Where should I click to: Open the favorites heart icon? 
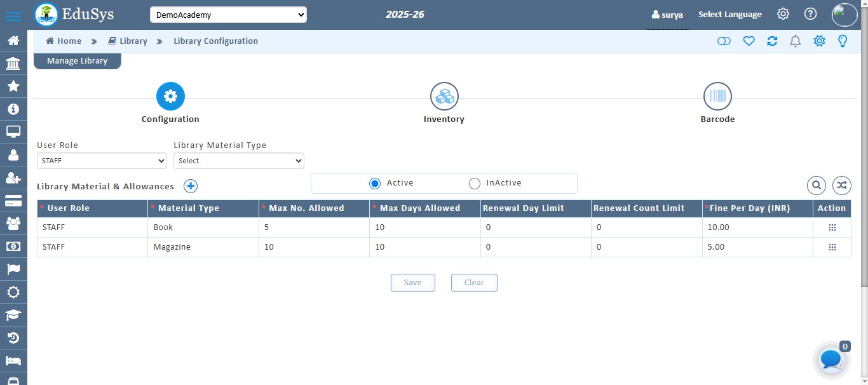coord(749,41)
